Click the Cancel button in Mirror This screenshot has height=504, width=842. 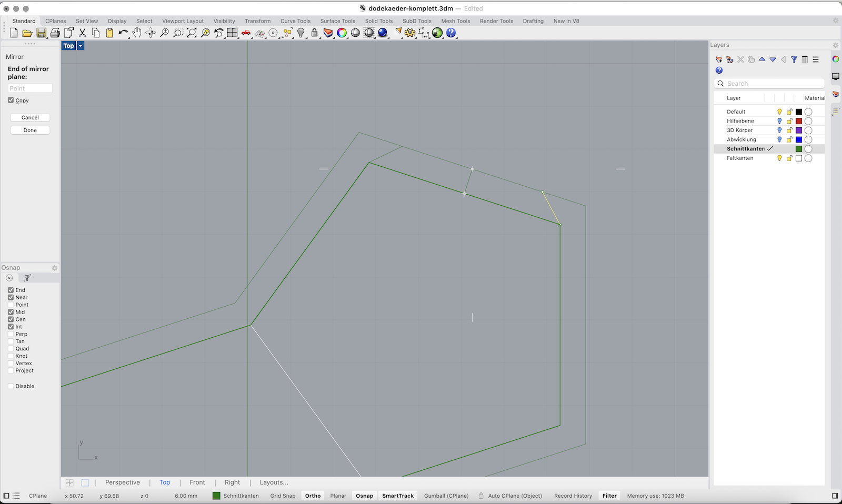tap(30, 117)
